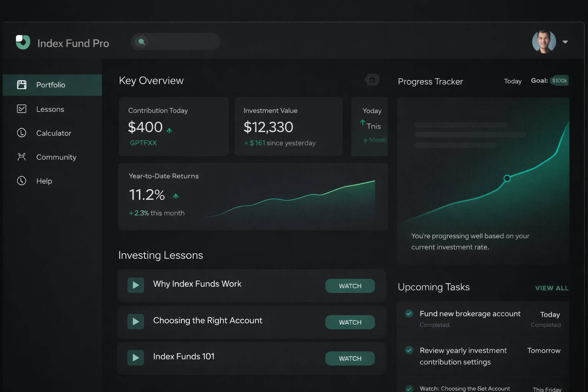Screen dimensions: 588x392
Task: Click the $12,330 investment value
Action: (x=268, y=127)
